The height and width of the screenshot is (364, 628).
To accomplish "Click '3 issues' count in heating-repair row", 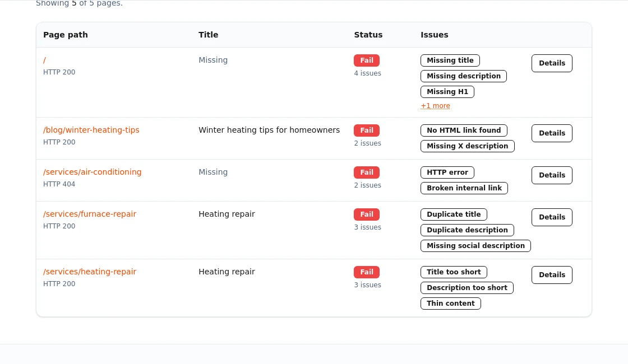I will [x=367, y=285].
